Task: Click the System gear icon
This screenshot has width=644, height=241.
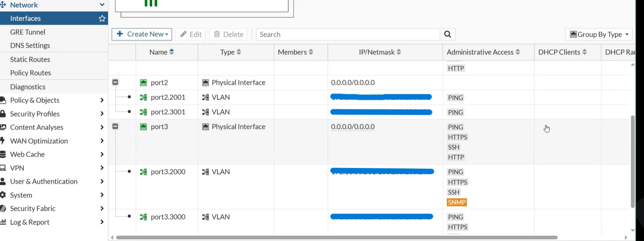Action: [3, 195]
